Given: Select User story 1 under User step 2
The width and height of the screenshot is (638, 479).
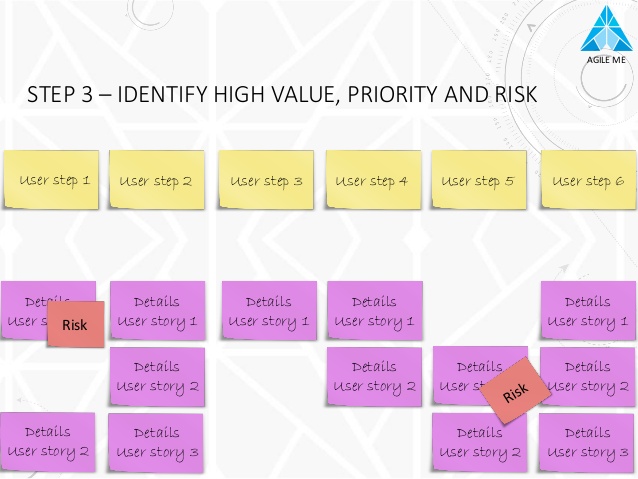Looking at the screenshot, I should pos(157,311).
